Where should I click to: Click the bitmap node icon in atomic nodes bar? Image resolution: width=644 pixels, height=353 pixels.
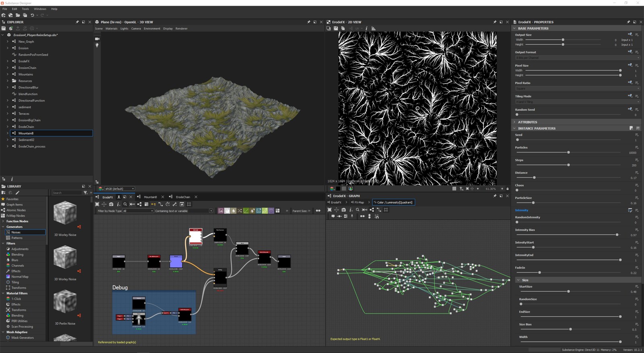pyautogui.click(x=221, y=211)
